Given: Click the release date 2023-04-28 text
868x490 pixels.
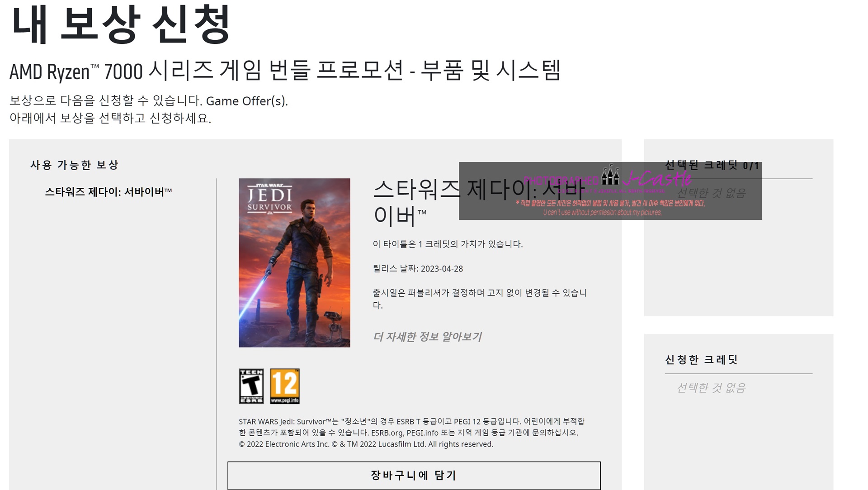Looking at the screenshot, I should click(418, 269).
